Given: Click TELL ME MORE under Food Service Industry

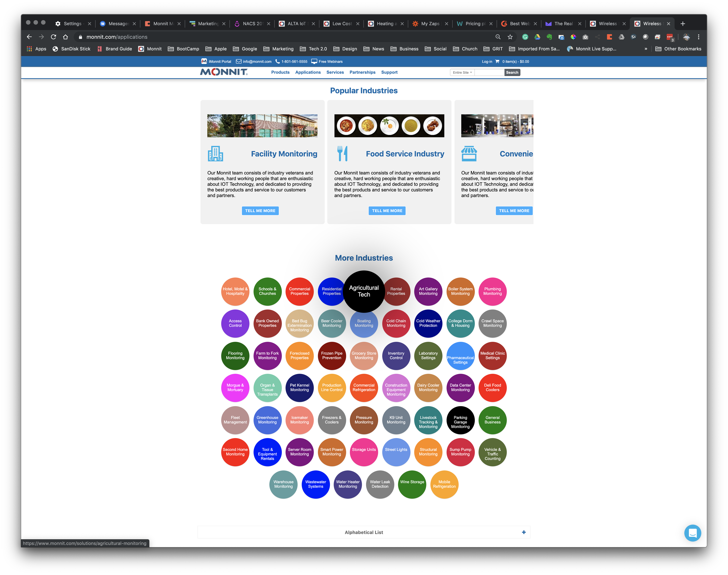Looking at the screenshot, I should (387, 210).
